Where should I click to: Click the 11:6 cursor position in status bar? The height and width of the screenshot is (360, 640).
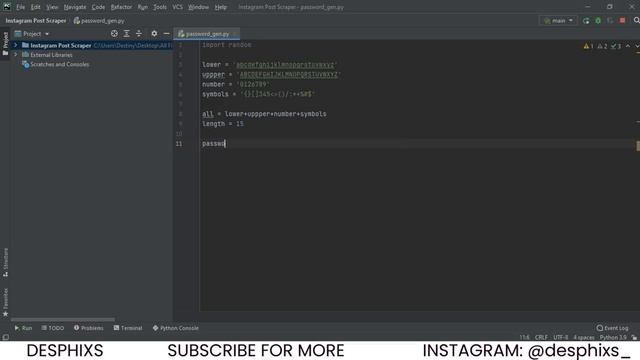524,337
